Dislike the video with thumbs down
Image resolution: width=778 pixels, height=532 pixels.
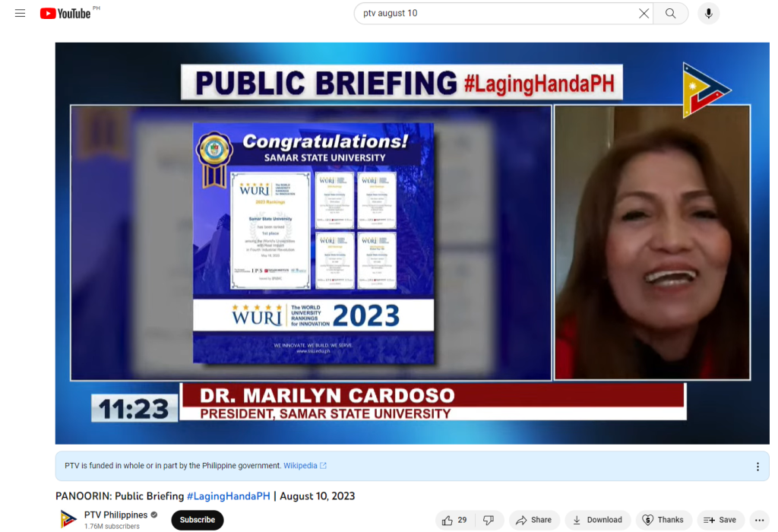point(489,520)
